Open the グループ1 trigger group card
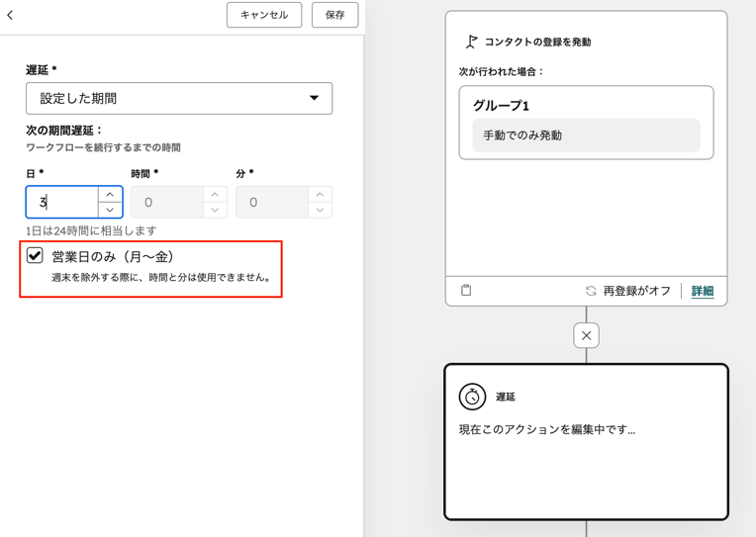 (x=586, y=123)
